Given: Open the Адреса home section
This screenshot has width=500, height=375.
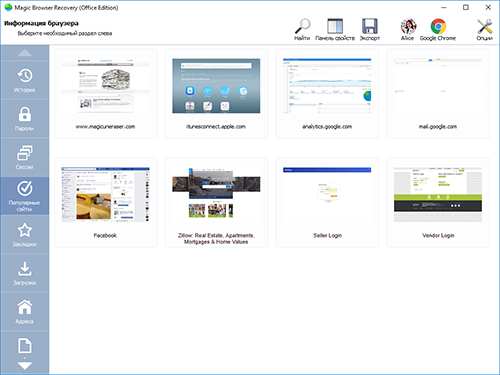Looking at the screenshot, I should click(25, 312).
